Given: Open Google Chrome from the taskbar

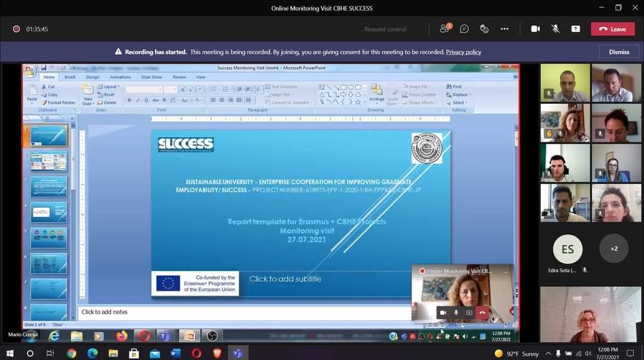Looking at the screenshot, I should click(x=72, y=353).
